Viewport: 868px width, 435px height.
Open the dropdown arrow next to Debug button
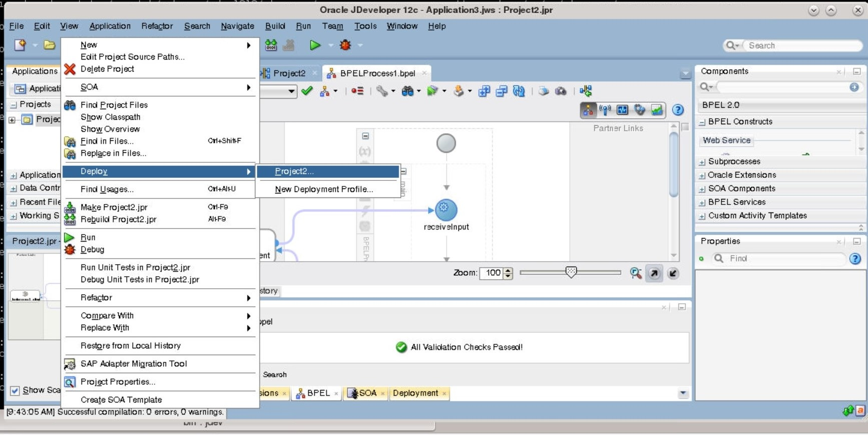click(x=360, y=46)
